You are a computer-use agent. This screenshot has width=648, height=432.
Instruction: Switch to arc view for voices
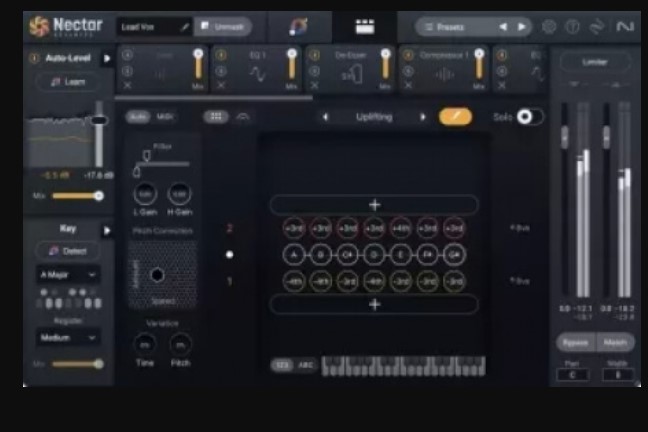[x=243, y=117]
